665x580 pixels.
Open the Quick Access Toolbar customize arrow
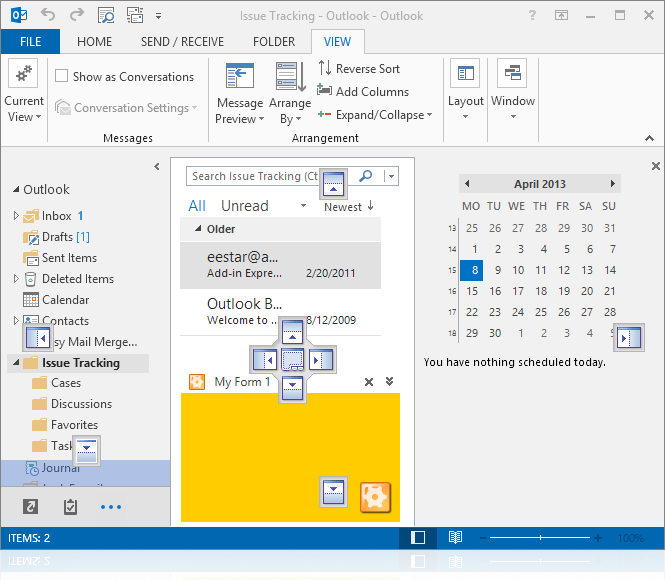(158, 16)
